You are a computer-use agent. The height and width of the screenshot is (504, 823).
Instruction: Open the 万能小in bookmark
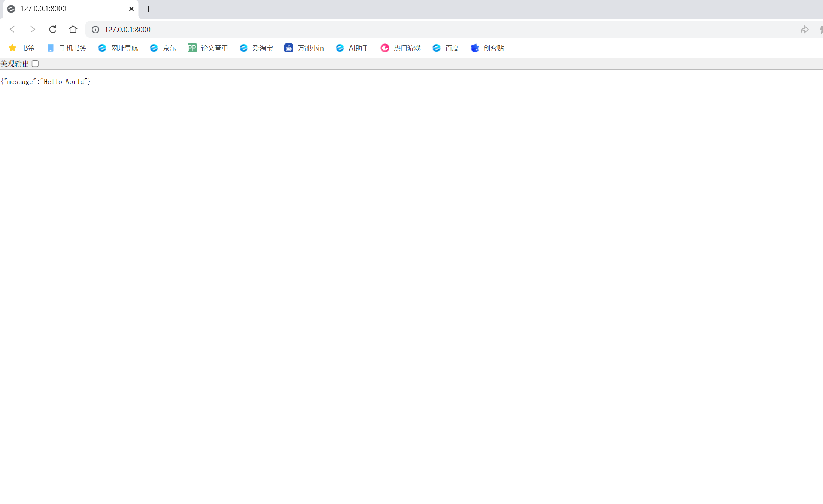click(304, 48)
